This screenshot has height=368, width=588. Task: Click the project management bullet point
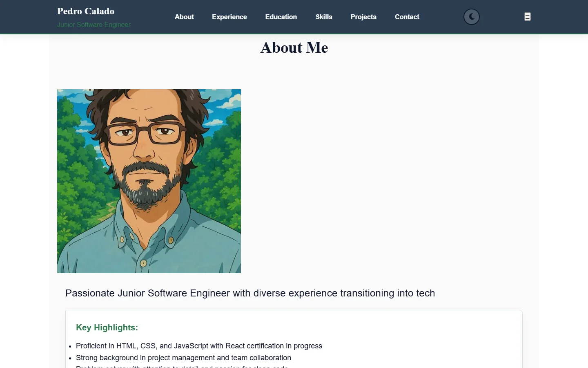(x=183, y=358)
